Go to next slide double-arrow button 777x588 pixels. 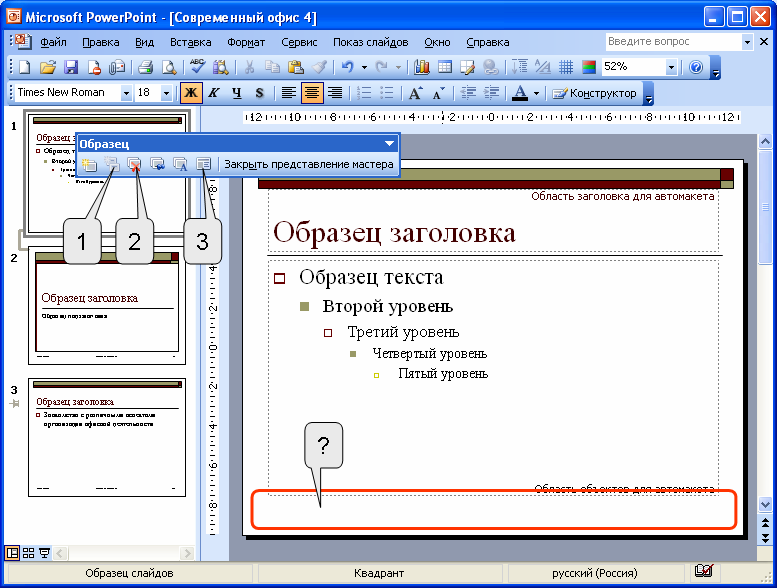click(x=765, y=538)
